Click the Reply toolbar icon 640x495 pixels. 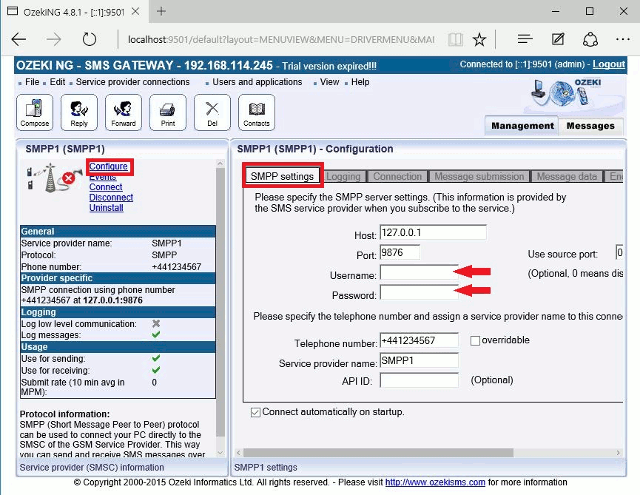[x=79, y=113]
